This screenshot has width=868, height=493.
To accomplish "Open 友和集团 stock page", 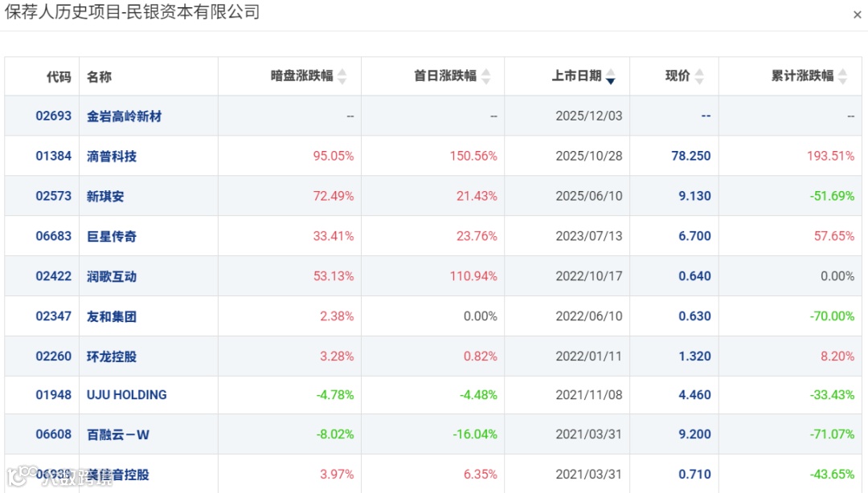I will [x=111, y=316].
